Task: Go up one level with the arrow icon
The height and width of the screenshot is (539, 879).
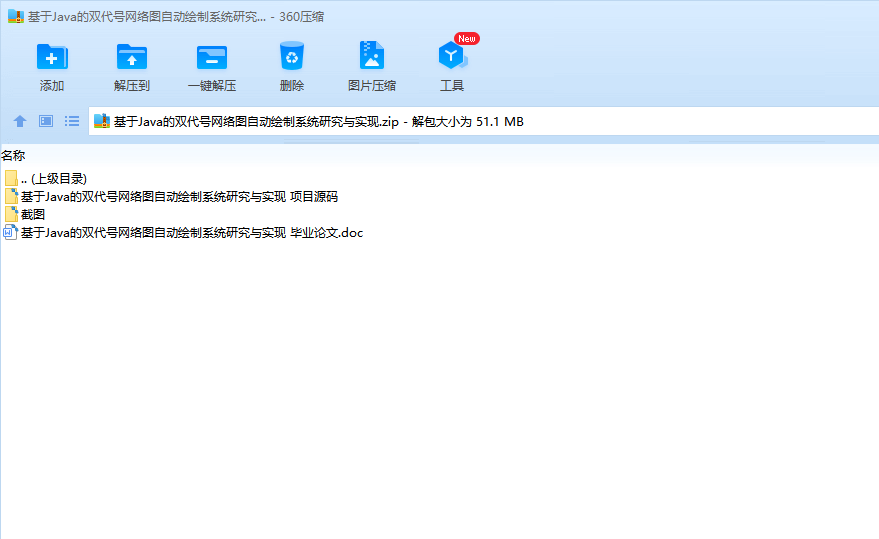Action: click(x=20, y=121)
